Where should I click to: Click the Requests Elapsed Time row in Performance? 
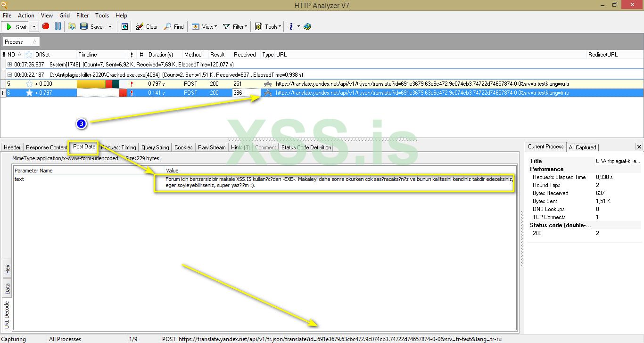pos(584,177)
